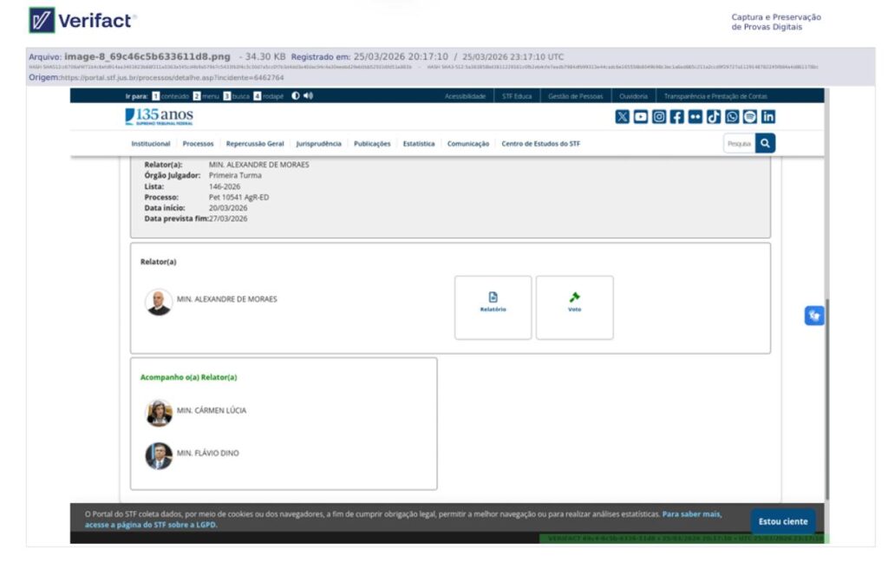Open the Voto button with gavel
This screenshot has height=588, width=888.
coord(574,307)
